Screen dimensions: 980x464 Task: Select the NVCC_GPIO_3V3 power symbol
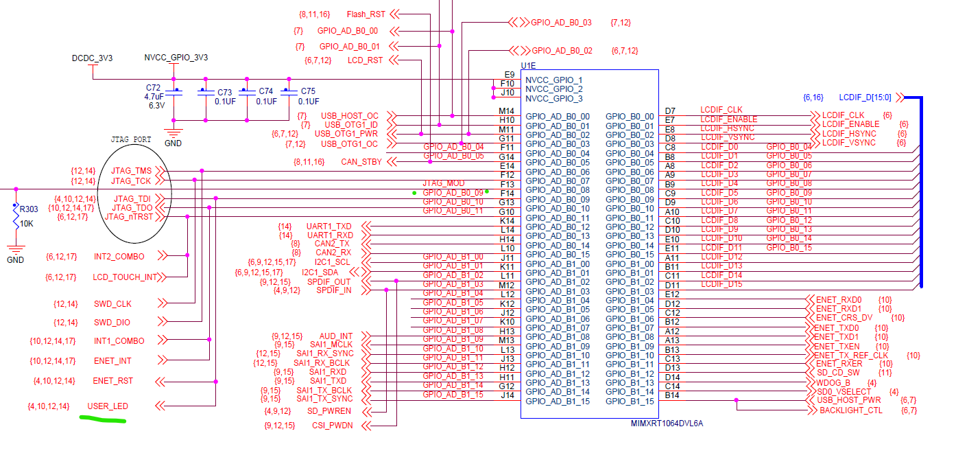point(173,59)
